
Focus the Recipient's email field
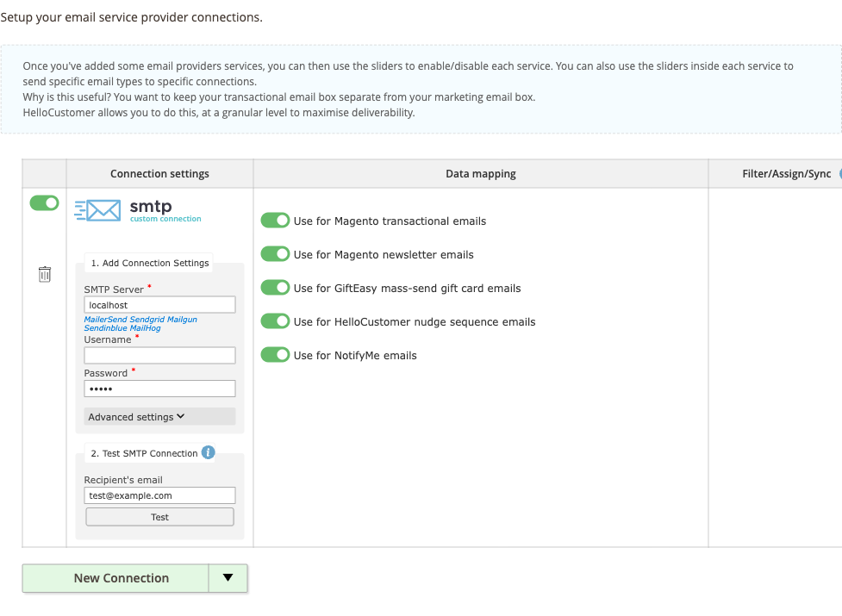click(159, 495)
